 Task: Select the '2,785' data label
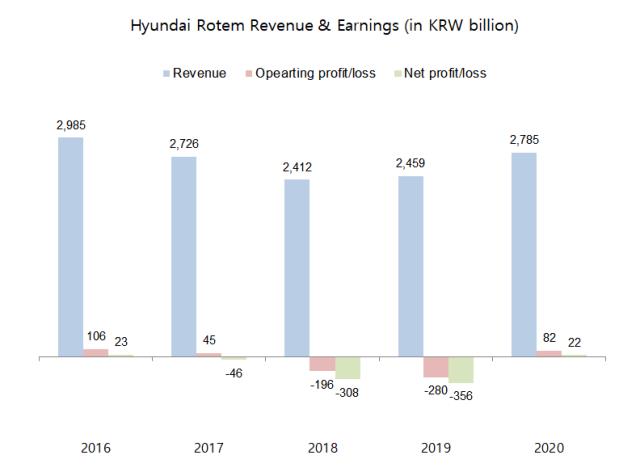click(524, 140)
